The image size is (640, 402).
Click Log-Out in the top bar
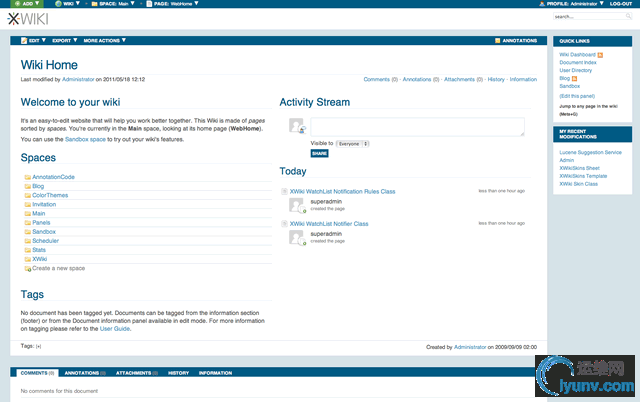[x=621, y=3]
